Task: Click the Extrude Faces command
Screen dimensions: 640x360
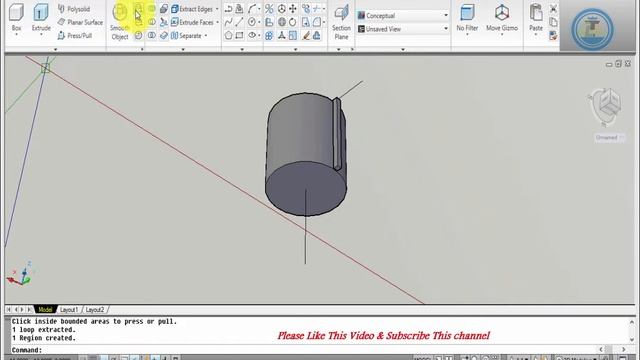Action: 192,22
